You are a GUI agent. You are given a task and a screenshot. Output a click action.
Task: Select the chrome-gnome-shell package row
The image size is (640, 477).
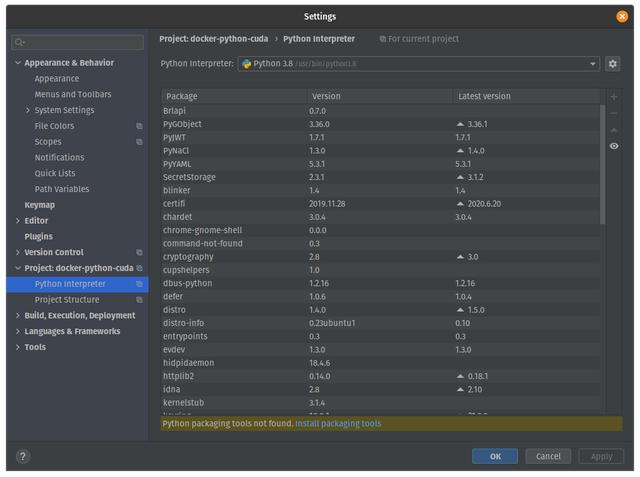click(380, 230)
